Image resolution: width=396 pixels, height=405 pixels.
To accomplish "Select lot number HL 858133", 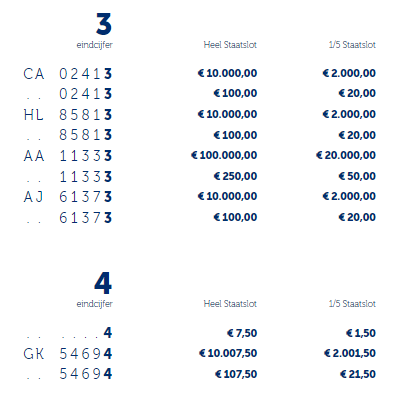I will (68, 115).
